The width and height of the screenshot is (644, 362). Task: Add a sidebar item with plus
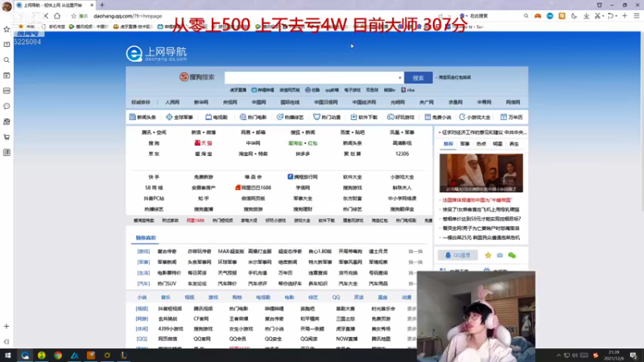pos(6,327)
